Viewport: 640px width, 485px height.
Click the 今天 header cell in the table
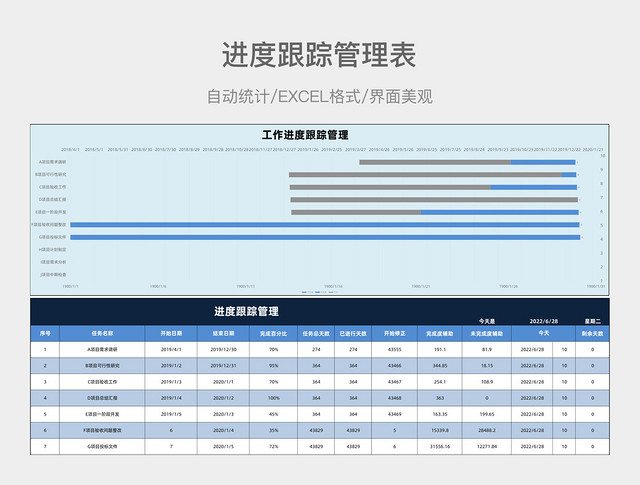click(543, 333)
